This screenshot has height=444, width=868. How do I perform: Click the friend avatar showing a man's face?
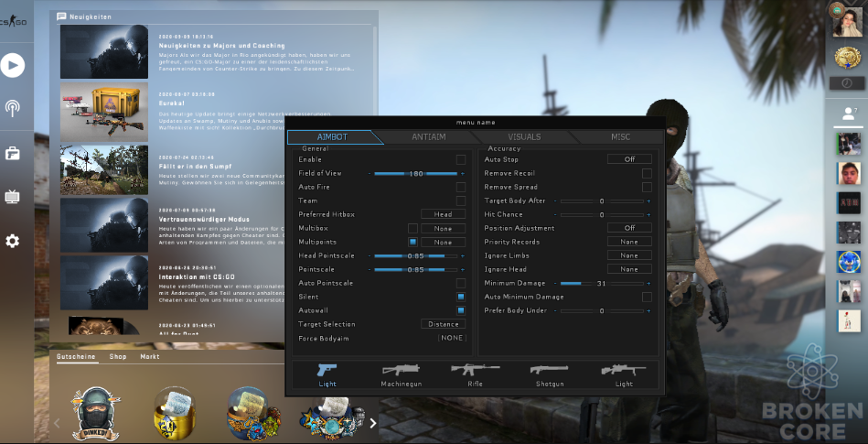pos(849,174)
